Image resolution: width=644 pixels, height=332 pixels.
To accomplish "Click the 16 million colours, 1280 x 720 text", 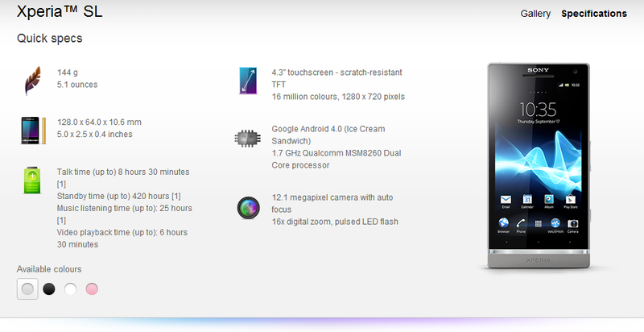I will pyautogui.click(x=338, y=97).
